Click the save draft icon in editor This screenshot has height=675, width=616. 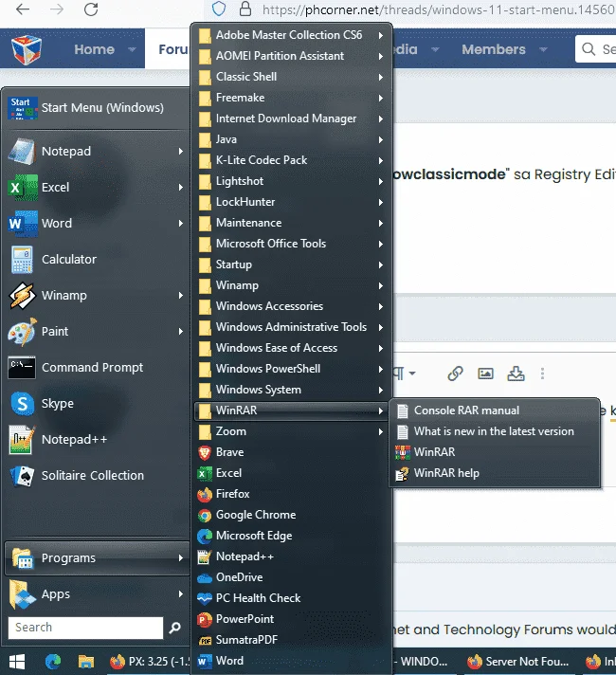tap(516, 374)
